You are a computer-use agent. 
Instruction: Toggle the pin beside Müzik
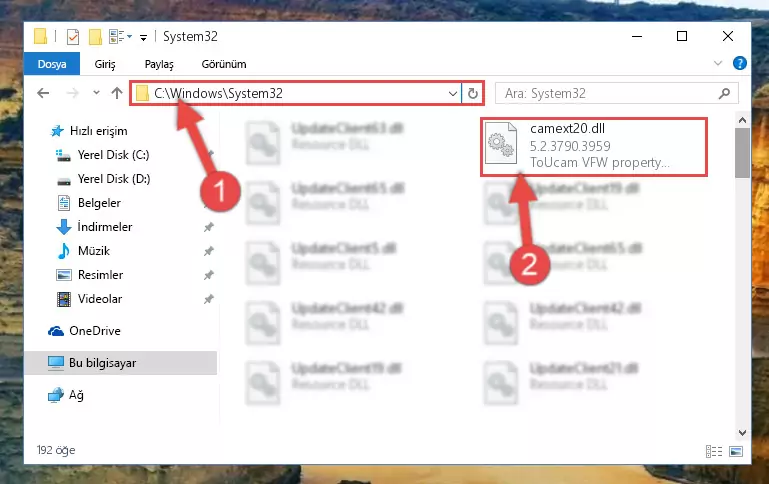point(209,251)
